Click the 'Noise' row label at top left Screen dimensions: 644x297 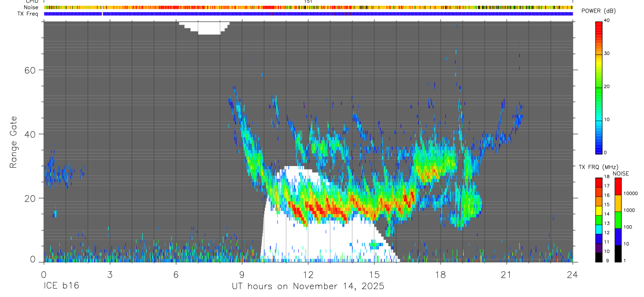click(31, 7)
